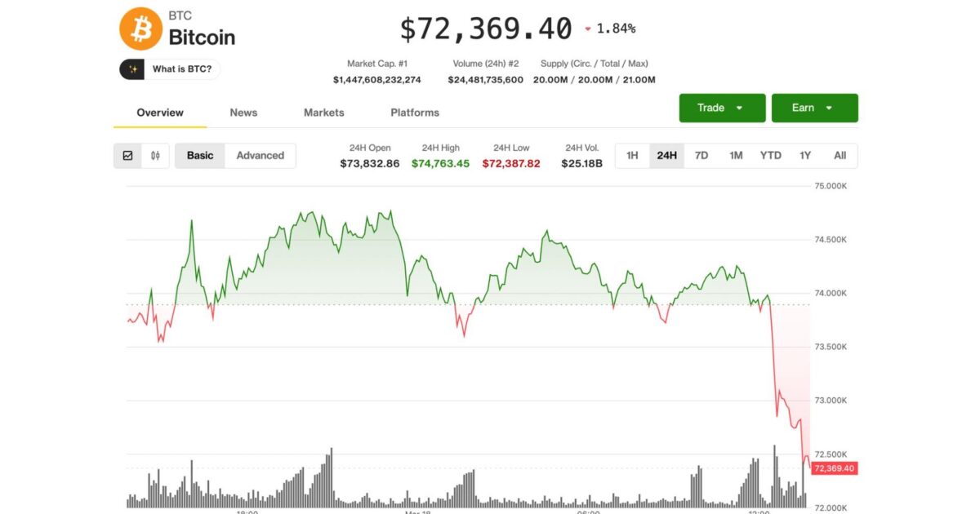Switch to the News tab

(243, 113)
